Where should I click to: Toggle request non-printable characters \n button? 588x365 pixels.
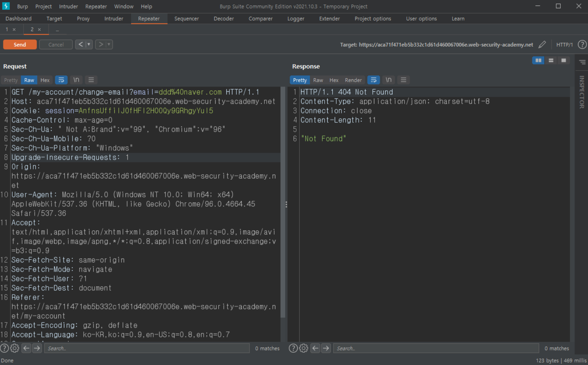[x=76, y=80]
